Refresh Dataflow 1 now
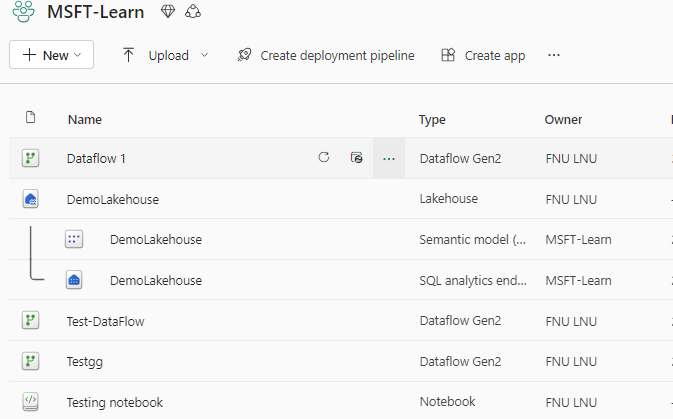 coord(324,157)
